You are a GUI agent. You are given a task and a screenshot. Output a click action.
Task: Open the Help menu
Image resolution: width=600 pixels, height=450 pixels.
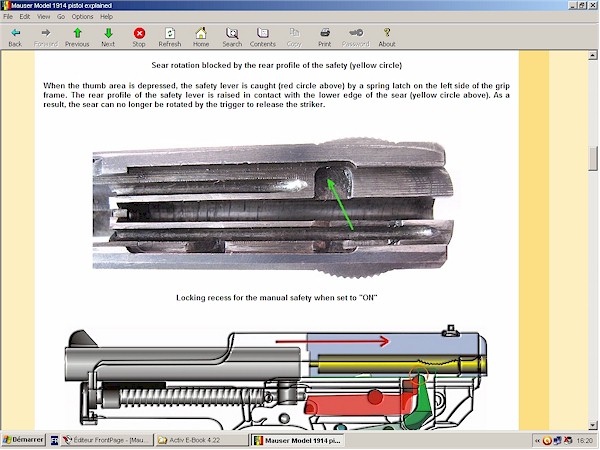click(x=106, y=16)
